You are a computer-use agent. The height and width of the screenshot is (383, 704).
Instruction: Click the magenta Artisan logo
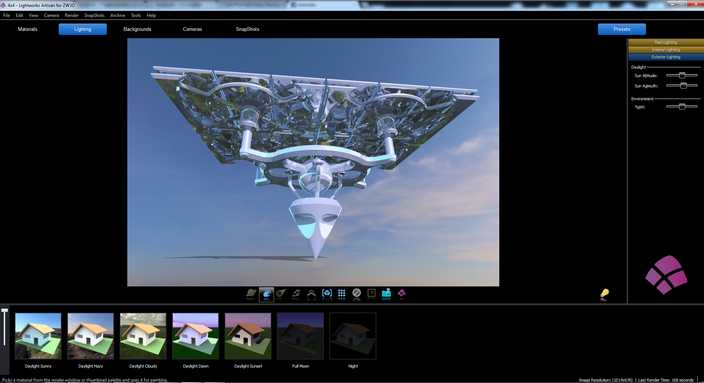666,274
